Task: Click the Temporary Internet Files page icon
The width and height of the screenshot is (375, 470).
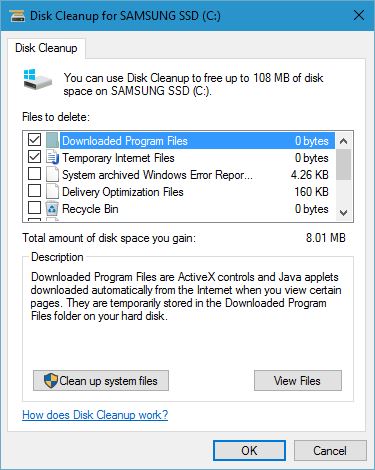Action: 52,158
